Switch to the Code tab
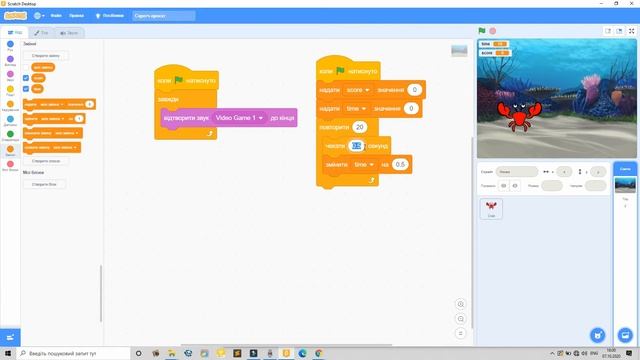 click(x=15, y=33)
